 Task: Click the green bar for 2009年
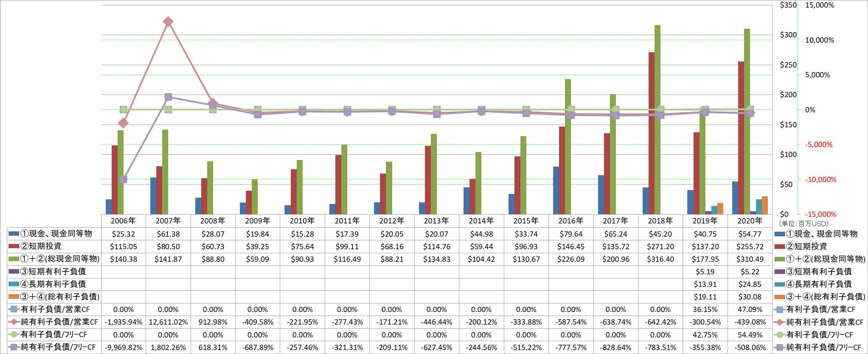coord(255,197)
